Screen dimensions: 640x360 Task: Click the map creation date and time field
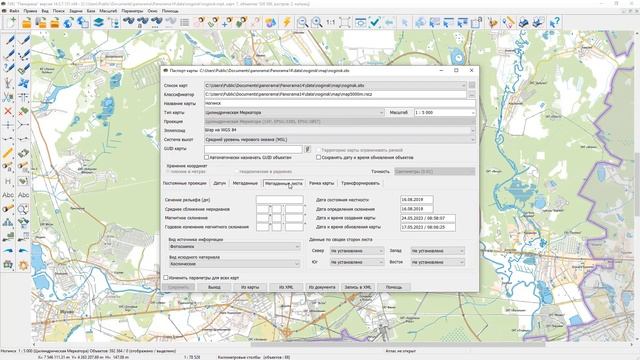[x=428, y=218]
